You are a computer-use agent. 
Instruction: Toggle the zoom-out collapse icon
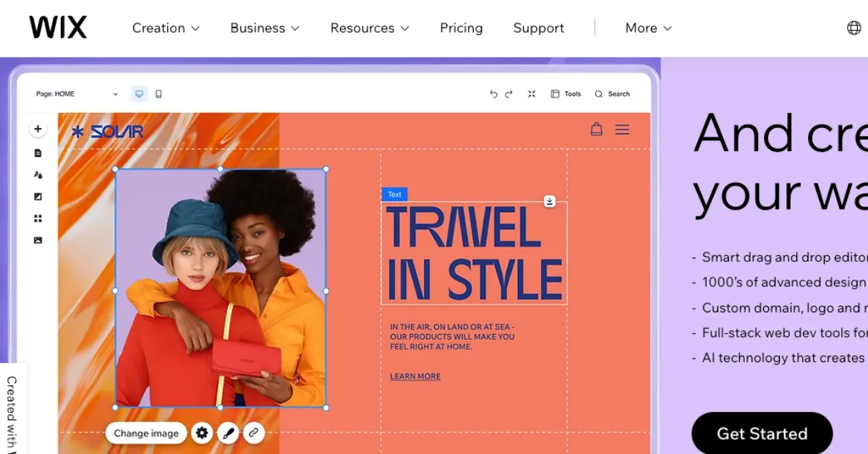(532, 94)
